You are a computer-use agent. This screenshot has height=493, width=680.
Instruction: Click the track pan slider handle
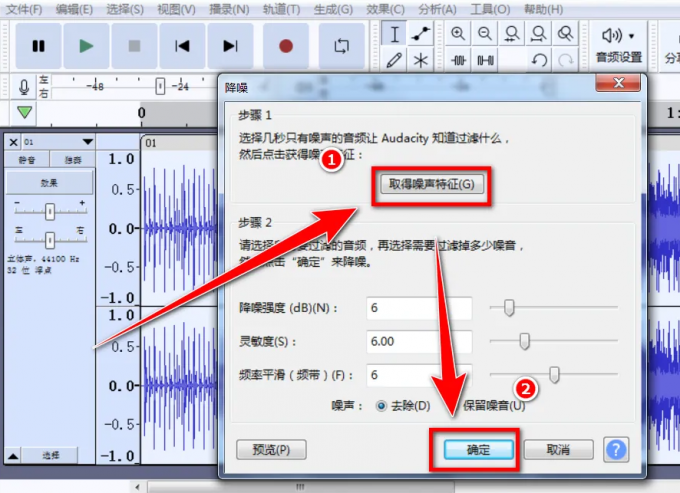pyautogui.click(x=50, y=240)
